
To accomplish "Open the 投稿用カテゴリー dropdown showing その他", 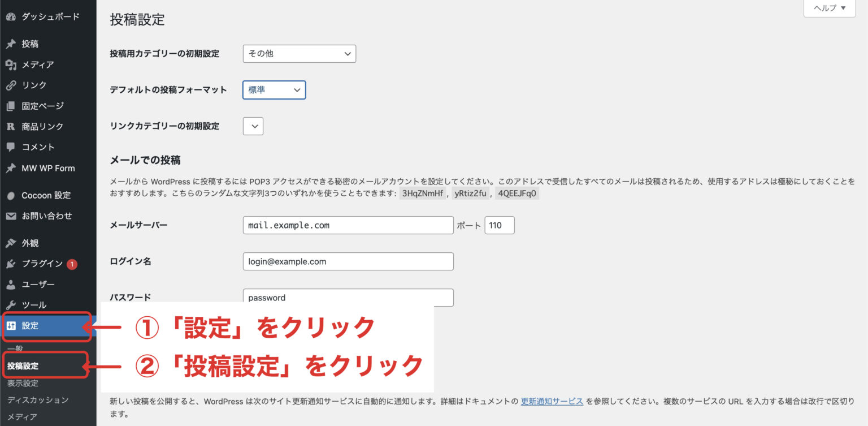I will 299,53.
